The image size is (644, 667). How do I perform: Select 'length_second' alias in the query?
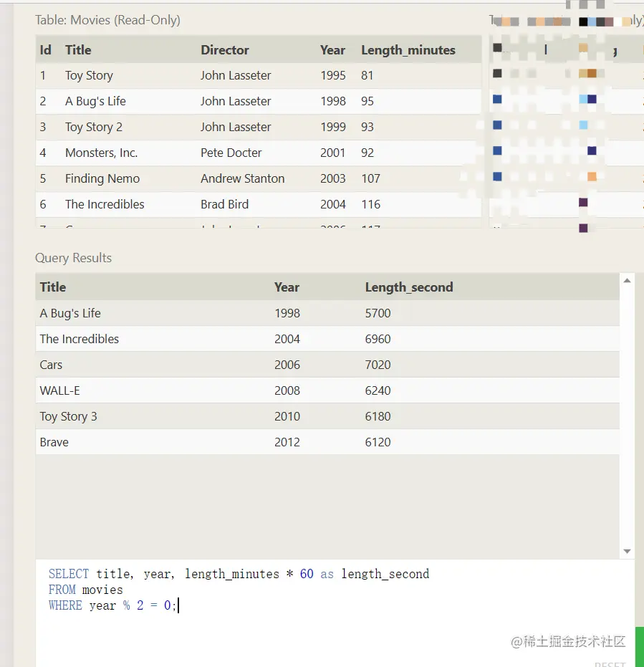pyautogui.click(x=385, y=574)
